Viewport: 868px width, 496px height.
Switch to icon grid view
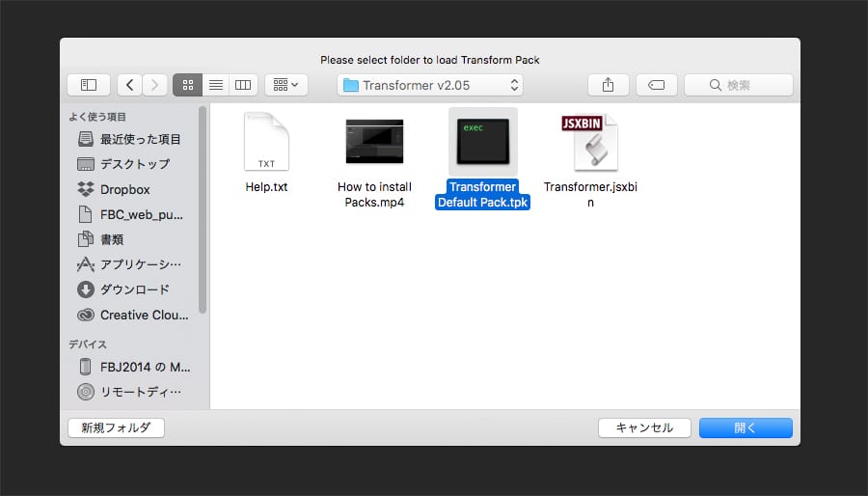tap(188, 85)
